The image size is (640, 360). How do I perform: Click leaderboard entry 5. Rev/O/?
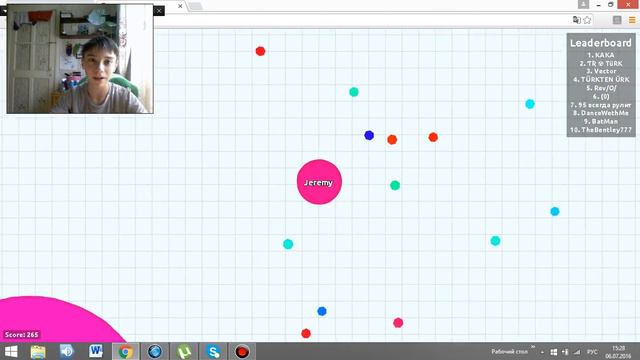601,88
